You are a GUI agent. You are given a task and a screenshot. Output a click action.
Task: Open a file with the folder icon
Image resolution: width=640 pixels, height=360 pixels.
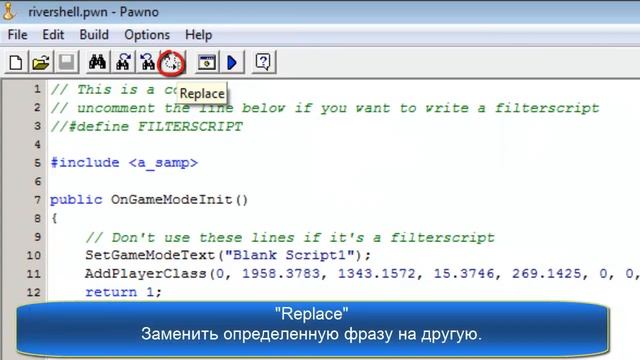coord(41,62)
